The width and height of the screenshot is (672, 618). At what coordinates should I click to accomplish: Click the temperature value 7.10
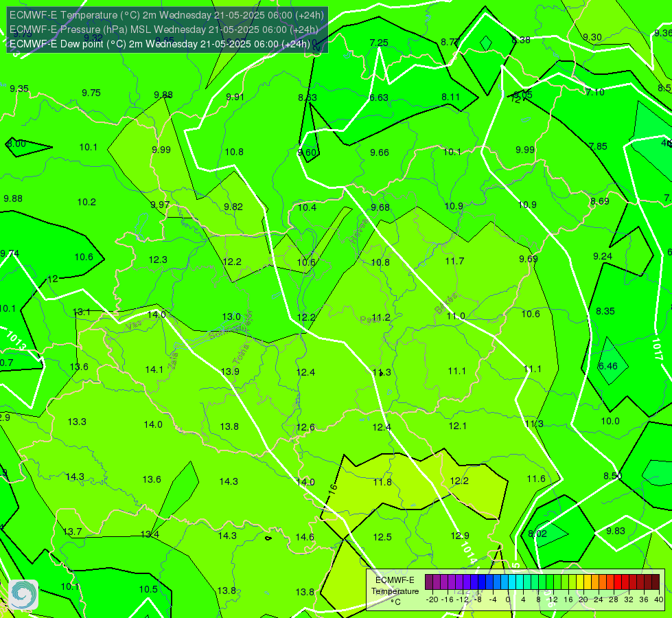coord(595,92)
